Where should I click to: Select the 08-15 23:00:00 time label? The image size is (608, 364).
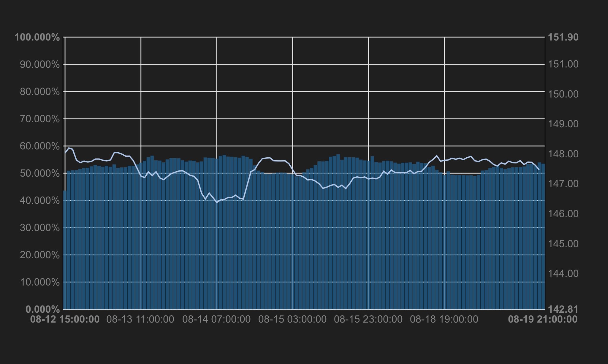368,319
